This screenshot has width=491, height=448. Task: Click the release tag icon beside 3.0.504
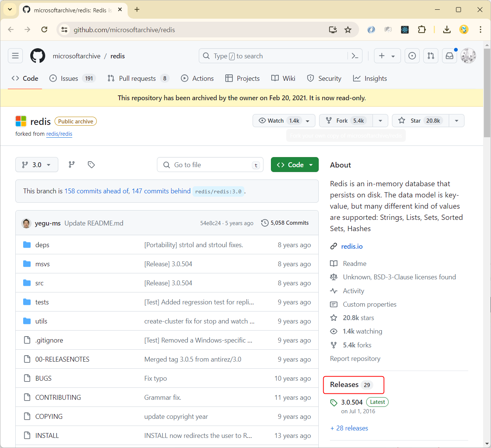click(334, 403)
